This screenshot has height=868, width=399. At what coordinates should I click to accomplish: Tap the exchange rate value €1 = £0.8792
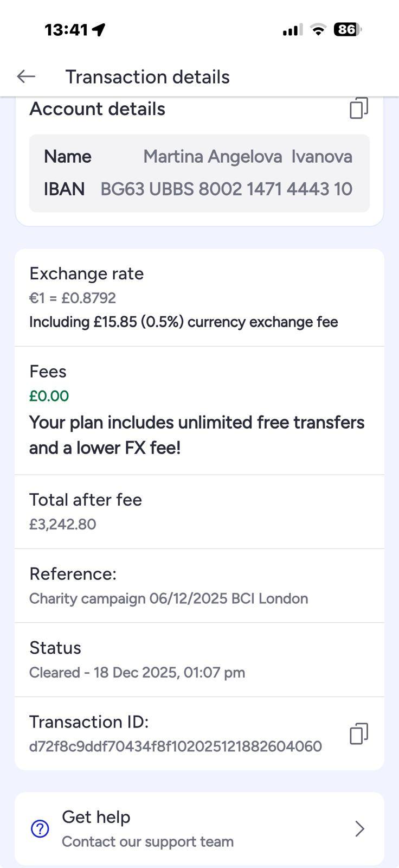coord(73,298)
